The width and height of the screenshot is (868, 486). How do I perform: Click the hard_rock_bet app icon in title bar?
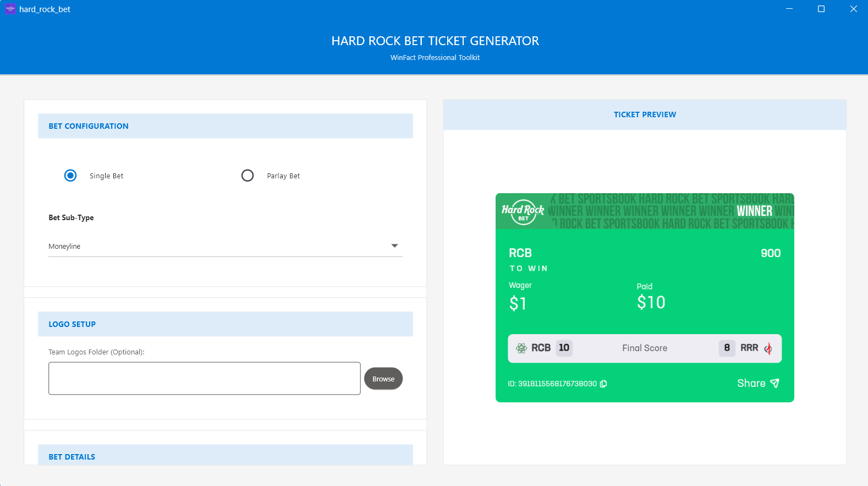(10, 9)
